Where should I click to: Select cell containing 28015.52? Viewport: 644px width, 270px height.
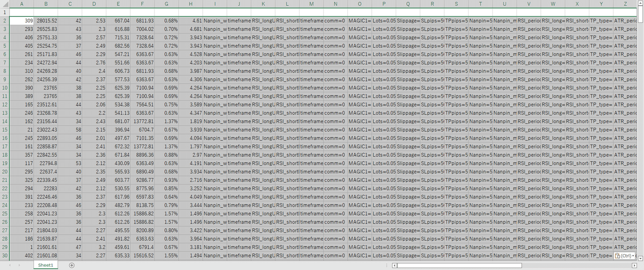pos(46,20)
